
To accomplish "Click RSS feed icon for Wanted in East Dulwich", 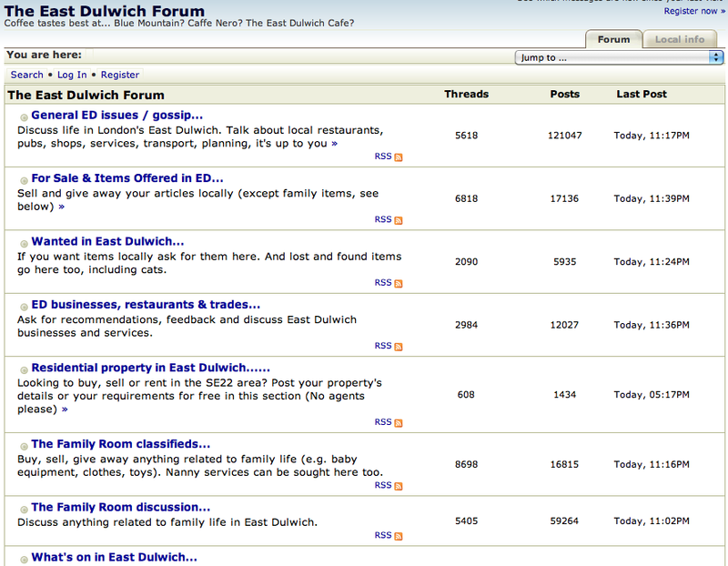I will pos(399,284).
